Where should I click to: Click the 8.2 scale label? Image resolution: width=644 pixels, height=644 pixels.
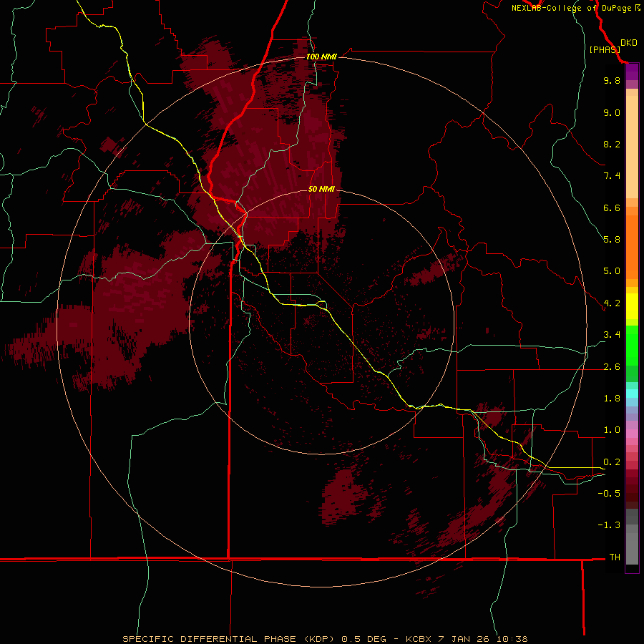pos(612,144)
